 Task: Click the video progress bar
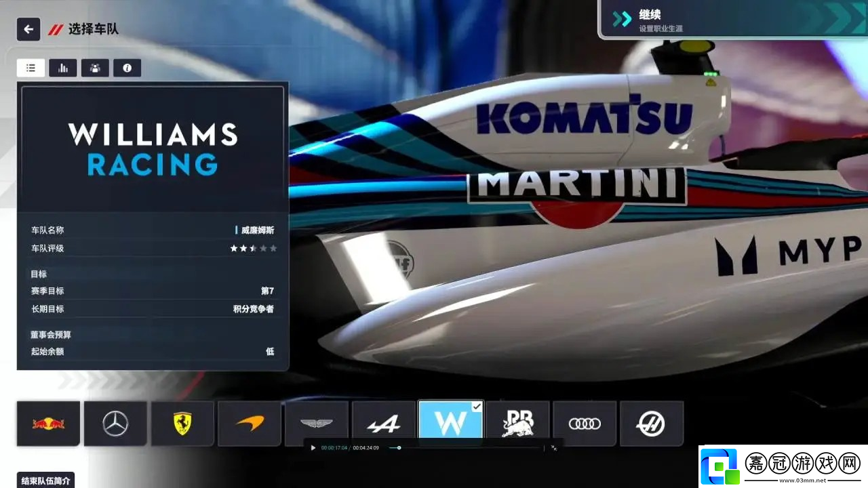(466, 448)
